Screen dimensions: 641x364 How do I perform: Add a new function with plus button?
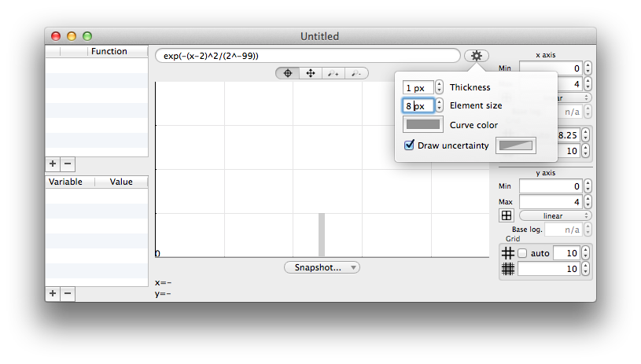click(53, 164)
